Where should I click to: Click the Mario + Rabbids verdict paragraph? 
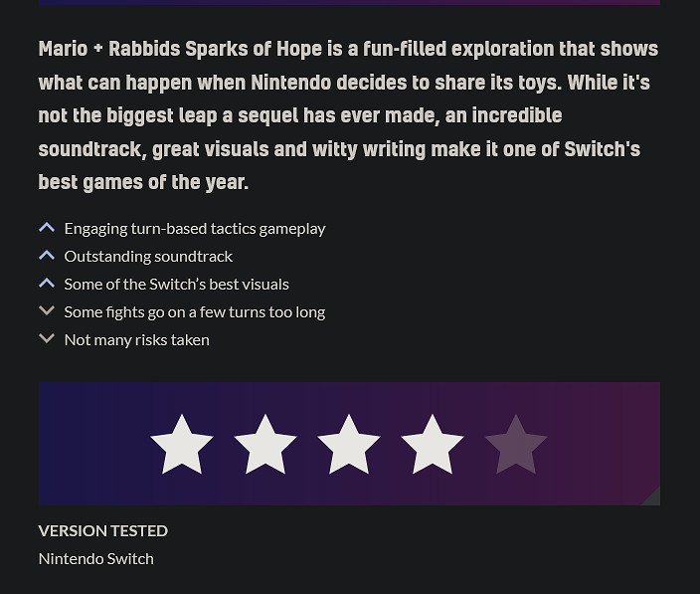point(348,115)
